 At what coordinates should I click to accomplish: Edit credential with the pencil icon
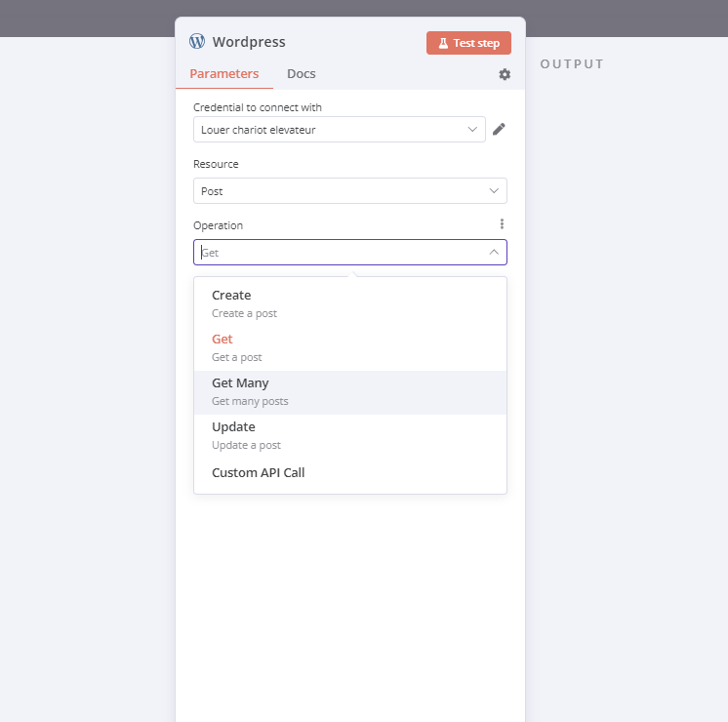[x=499, y=129]
